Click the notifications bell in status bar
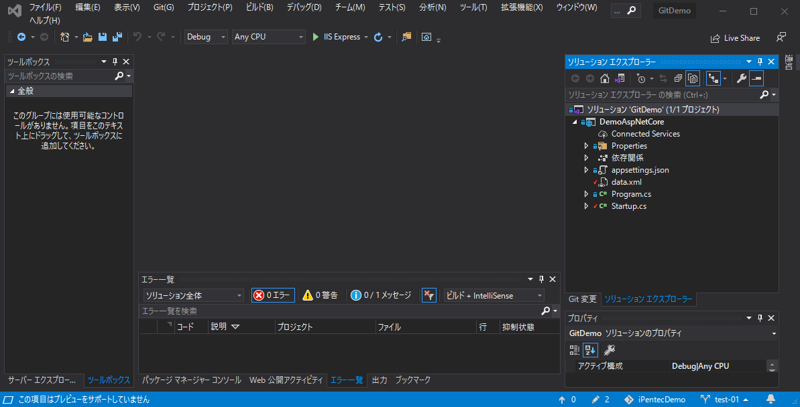800x407 pixels. click(x=770, y=399)
